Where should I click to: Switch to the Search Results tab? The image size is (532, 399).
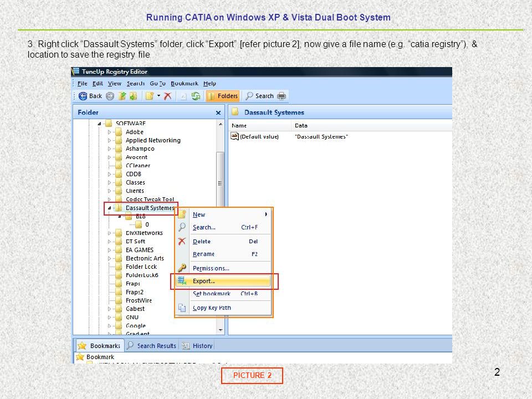pos(152,346)
